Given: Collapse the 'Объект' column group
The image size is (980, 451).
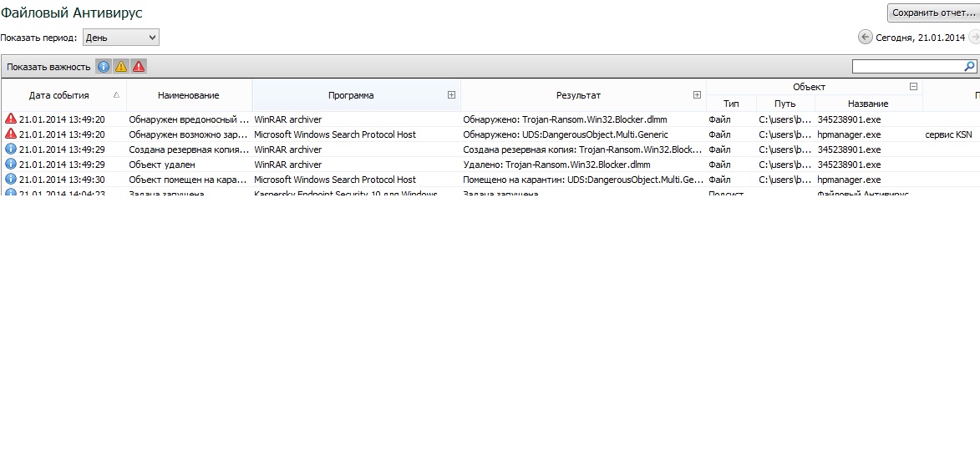Looking at the screenshot, I should point(913,87).
